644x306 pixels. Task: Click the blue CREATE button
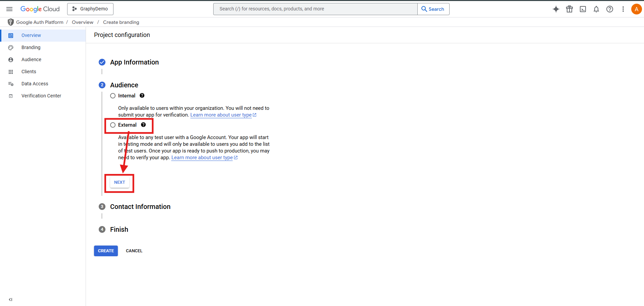[106, 251]
